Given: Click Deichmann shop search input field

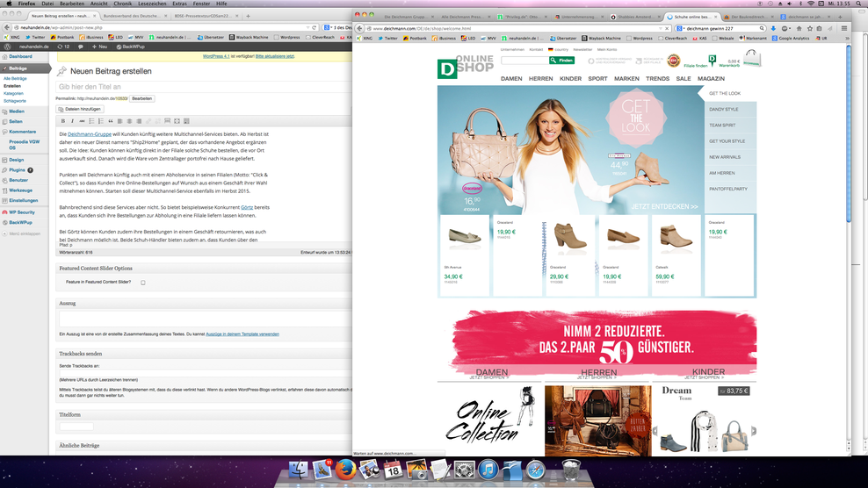Looking at the screenshot, I should point(524,61).
